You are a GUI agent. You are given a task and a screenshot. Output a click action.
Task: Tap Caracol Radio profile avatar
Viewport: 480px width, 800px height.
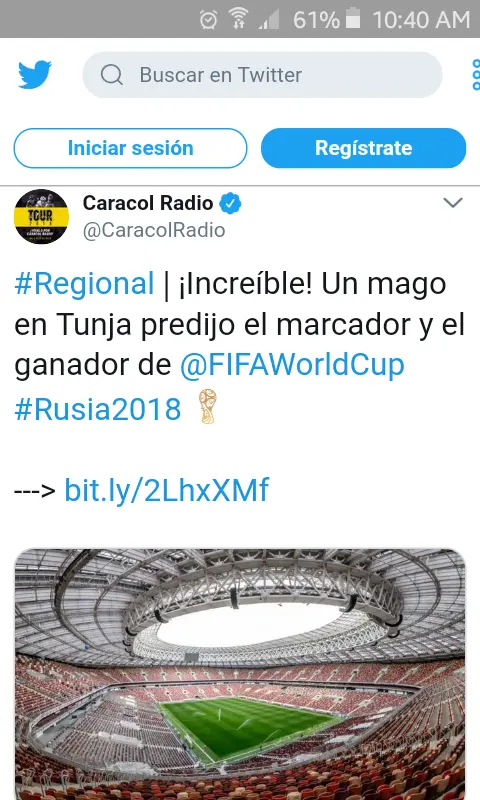pyautogui.click(x=41, y=216)
